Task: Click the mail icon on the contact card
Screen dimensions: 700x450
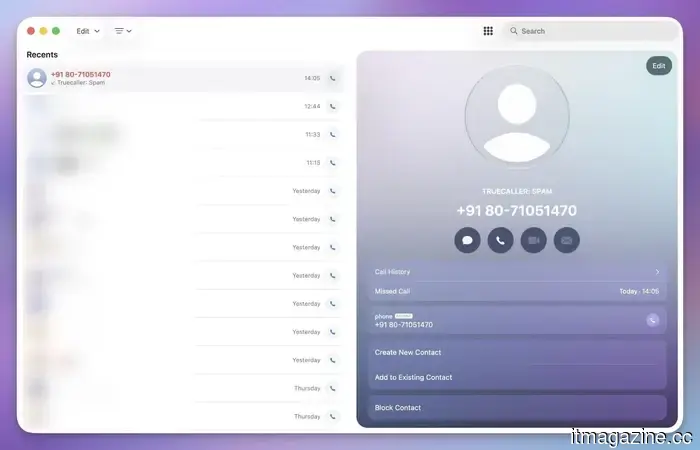Action: [567, 240]
